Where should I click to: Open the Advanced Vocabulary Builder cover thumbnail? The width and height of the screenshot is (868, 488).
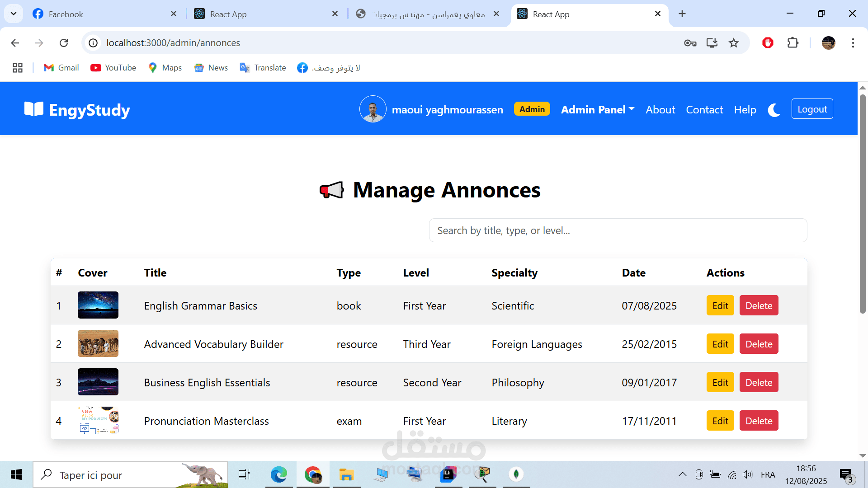tap(98, 344)
